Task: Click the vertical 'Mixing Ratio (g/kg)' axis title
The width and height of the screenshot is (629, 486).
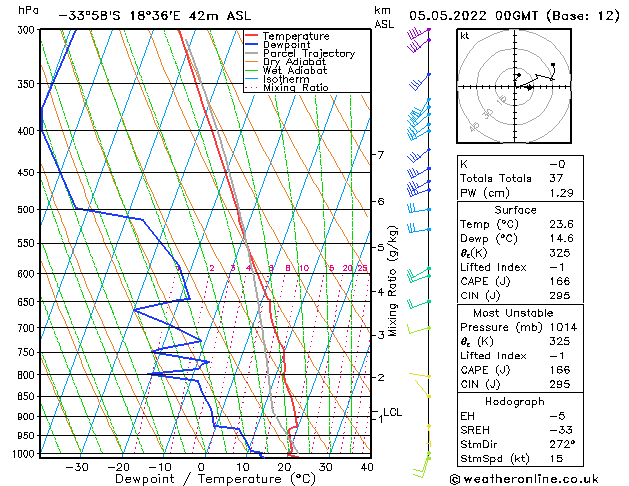Action: point(392,281)
